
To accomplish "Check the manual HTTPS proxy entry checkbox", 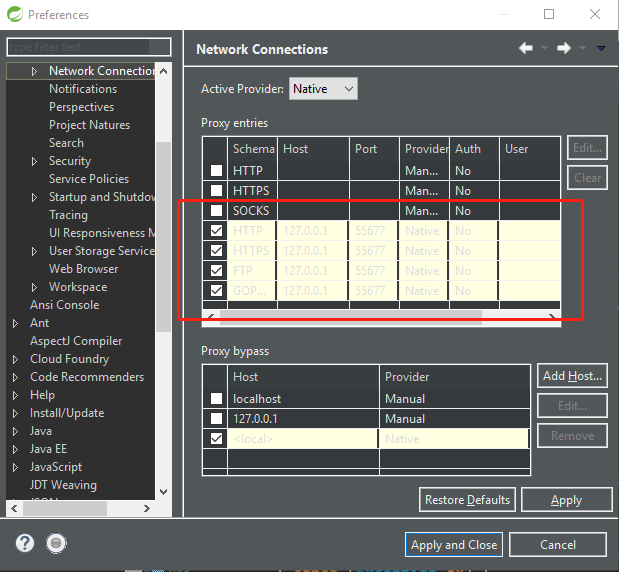I will click(216, 191).
